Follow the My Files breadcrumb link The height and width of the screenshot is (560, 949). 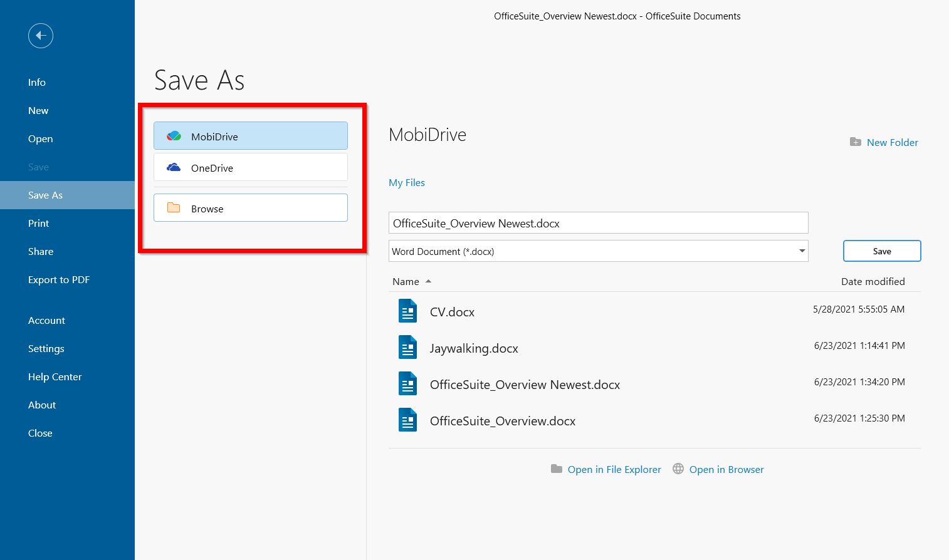point(407,183)
